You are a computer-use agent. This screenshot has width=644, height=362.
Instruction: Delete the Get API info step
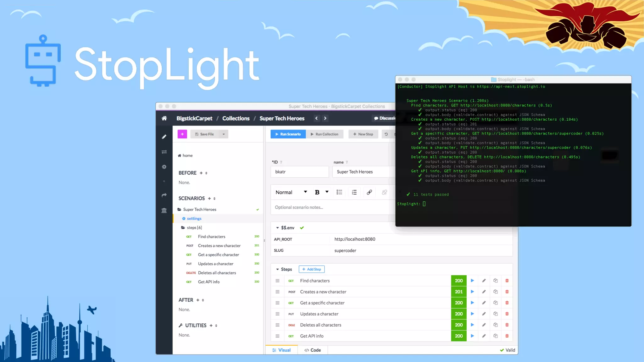pyautogui.click(x=507, y=336)
